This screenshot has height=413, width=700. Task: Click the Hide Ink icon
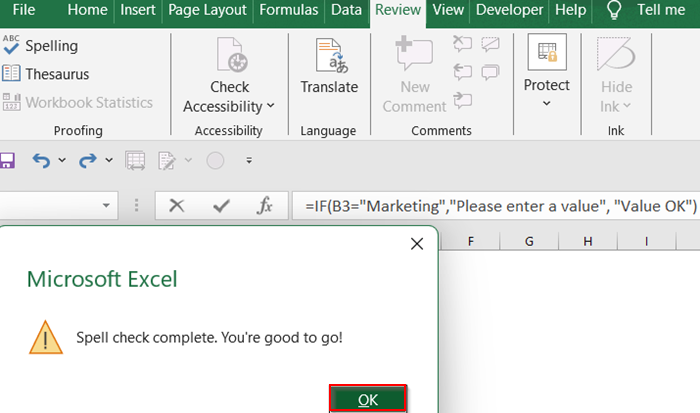coord(616,54)
